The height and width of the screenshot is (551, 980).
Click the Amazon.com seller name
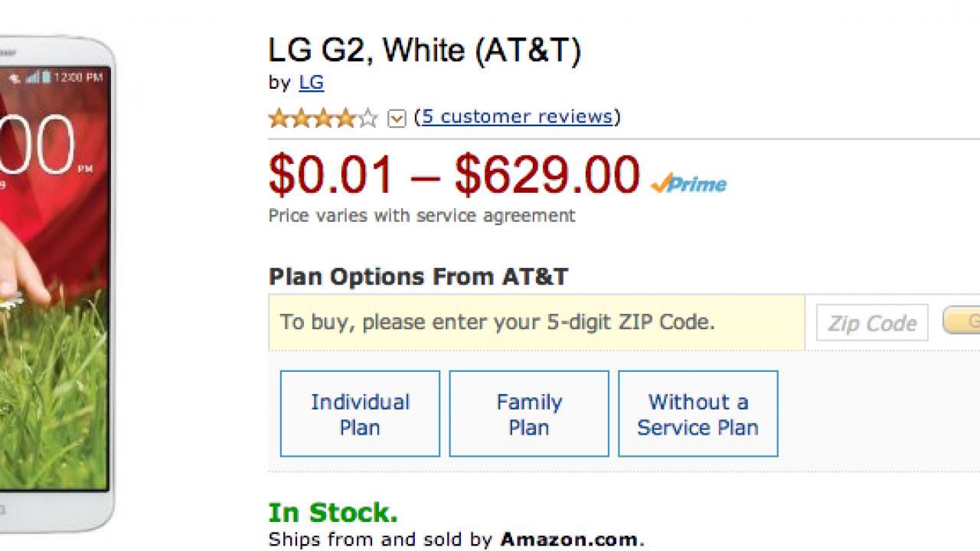(568, 540)
